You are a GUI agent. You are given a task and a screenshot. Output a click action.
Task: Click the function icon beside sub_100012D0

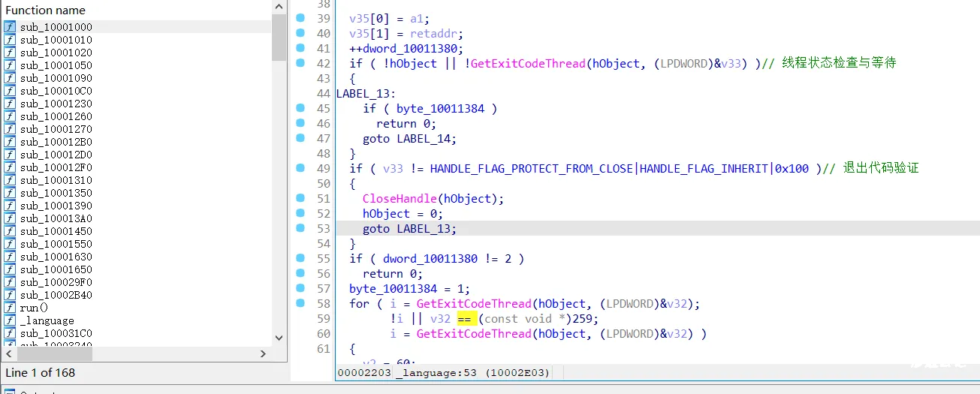tap(10, 155)
